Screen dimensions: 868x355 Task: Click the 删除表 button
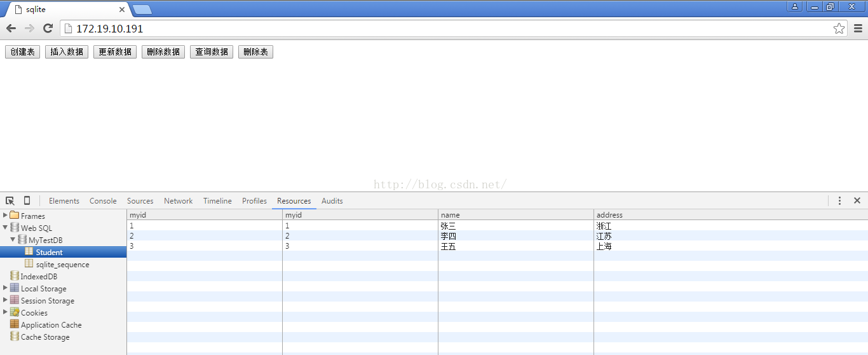[255, 52]
